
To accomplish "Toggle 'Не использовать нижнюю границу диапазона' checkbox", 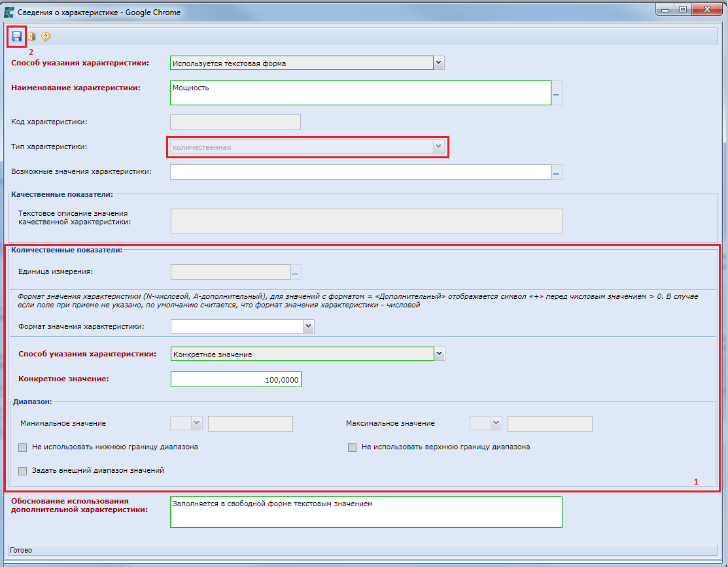I will [x=23, y=447].
